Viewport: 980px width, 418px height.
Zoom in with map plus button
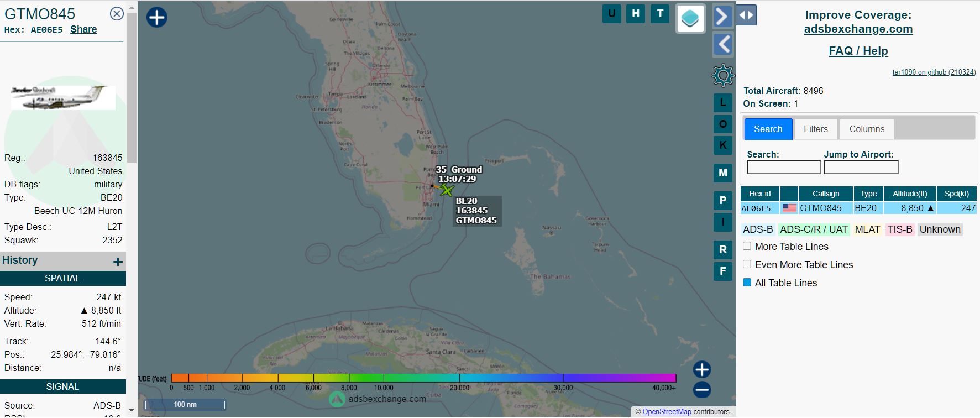[702, 369]
